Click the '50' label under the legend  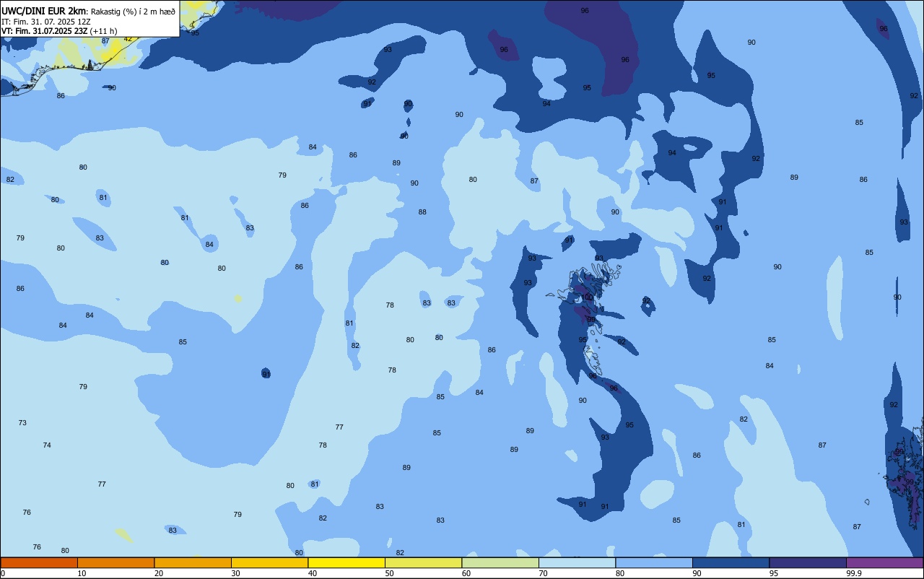[389, 573]
